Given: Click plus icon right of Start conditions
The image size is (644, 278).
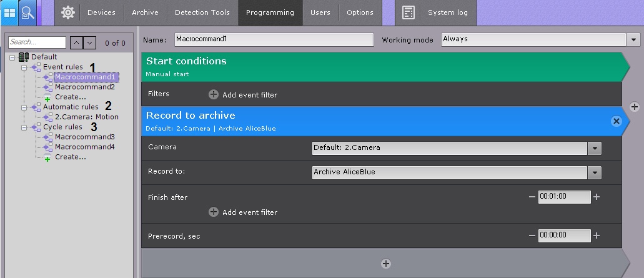Looking at the screenshot, I should point(635,107).
